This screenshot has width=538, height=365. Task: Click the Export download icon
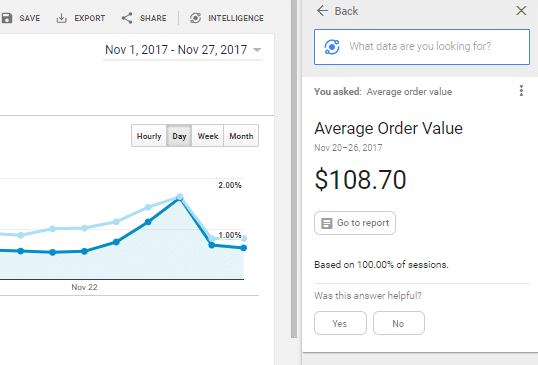click(x=61, y=18)
